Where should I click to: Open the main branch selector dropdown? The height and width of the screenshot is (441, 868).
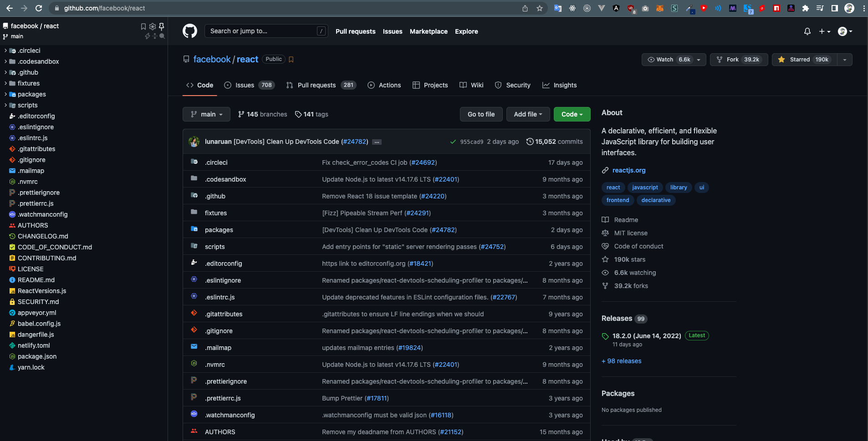[x=206, y=114]
